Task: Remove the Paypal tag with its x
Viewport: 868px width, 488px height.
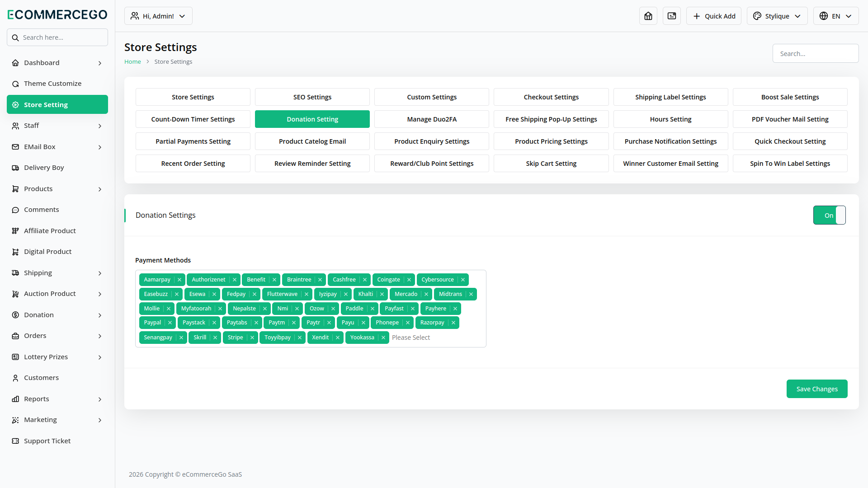Action: [x=170, y=323]
